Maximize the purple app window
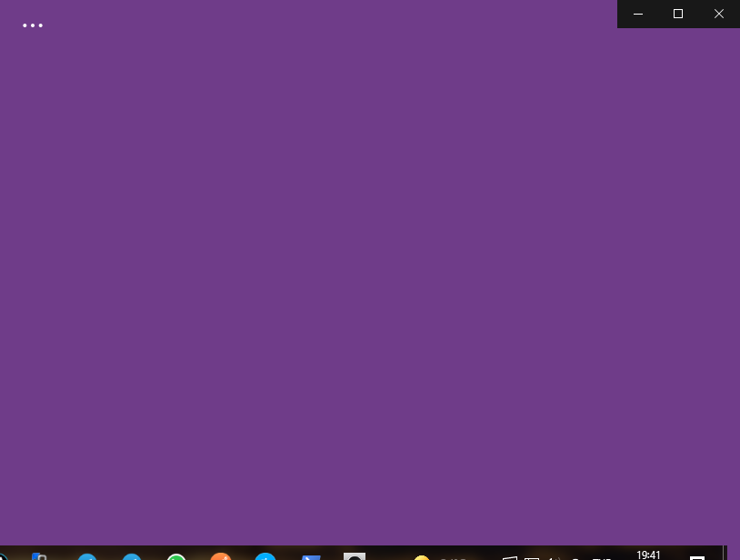This screenshot has width=740, height=560. click(677, 14)
